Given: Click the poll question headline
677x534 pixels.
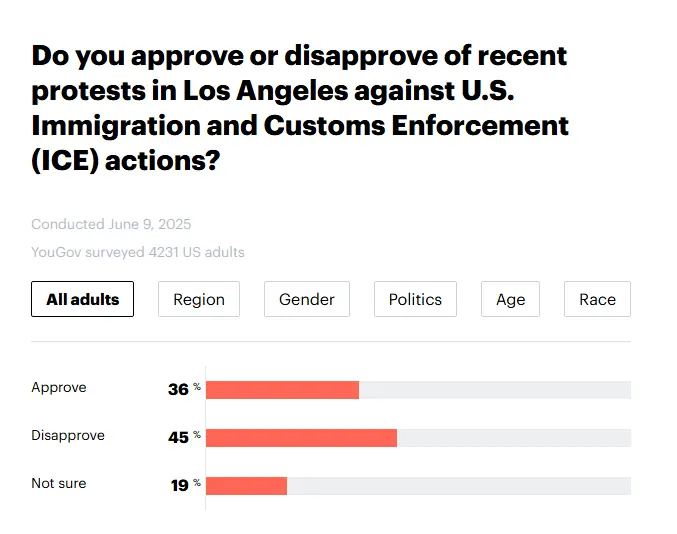Looking at the screenshot, I should pyautogui.click(x=300, y=107).
